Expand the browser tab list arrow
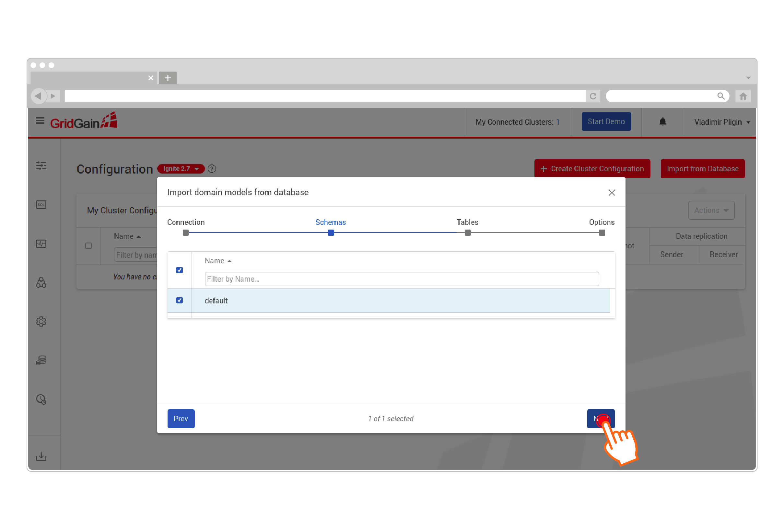The width and height of the screenshot is (784, 532). pos(748,78)
